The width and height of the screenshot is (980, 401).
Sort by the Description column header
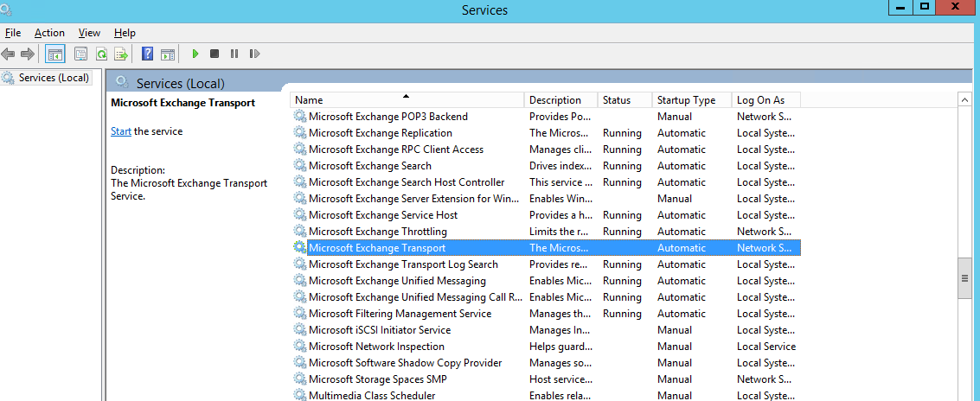click(x=560, y=100)
